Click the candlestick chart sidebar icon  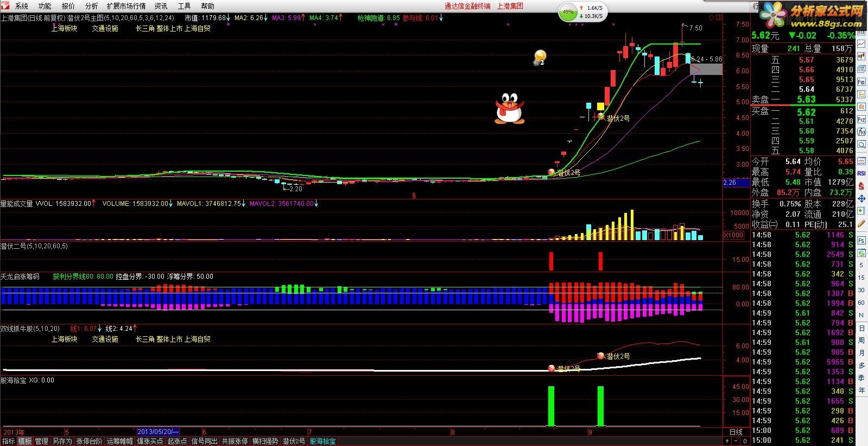pos(861,55)
